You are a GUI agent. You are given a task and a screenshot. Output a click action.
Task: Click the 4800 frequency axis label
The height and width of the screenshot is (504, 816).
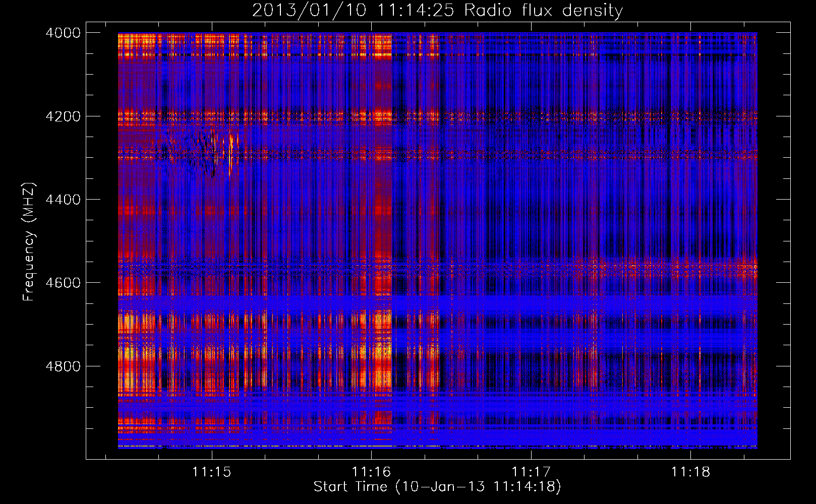click(63, 366)
